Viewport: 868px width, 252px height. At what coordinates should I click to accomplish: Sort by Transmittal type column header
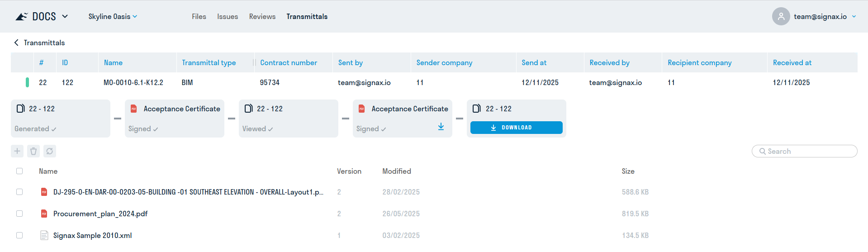click(209, 62)
